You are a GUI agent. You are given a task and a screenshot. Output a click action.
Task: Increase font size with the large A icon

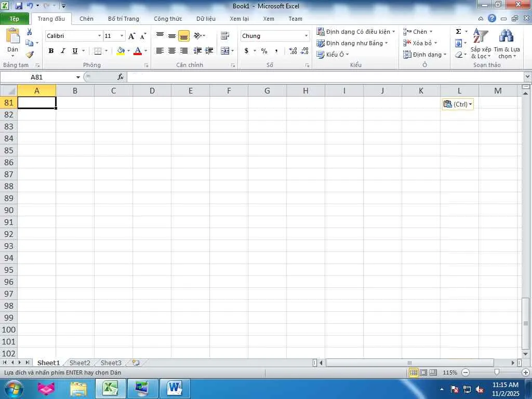[x=132, y=36]
